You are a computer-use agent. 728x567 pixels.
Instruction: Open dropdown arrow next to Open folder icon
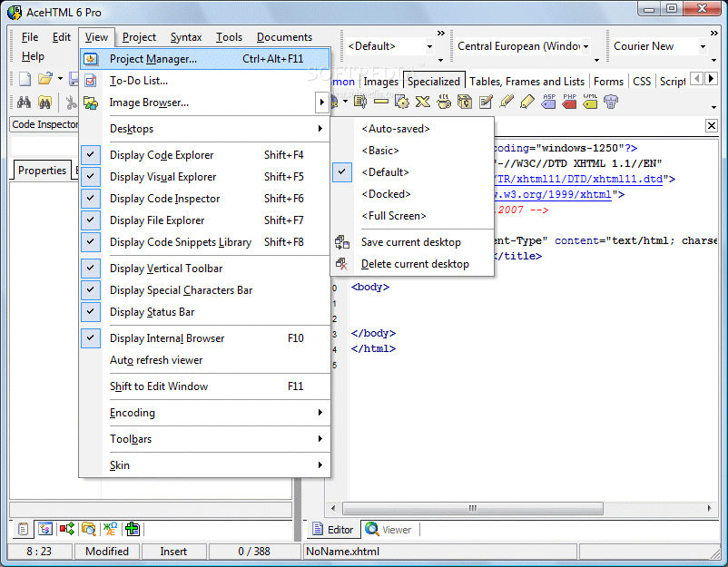(x=60, y=79)
